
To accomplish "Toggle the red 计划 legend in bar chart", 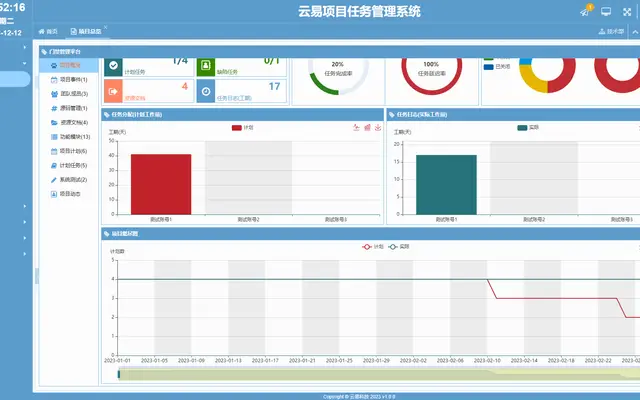I will pyautogui.click(x=242, y=128).
